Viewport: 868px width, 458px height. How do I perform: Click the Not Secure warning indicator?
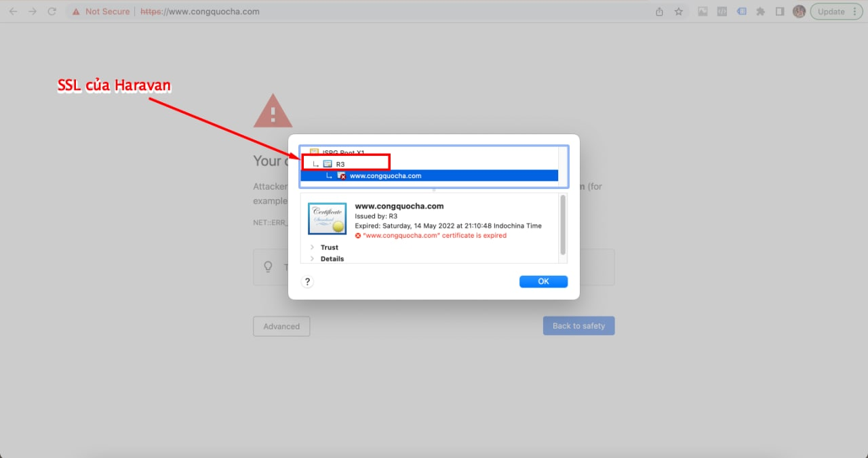[x=102, y=12]
